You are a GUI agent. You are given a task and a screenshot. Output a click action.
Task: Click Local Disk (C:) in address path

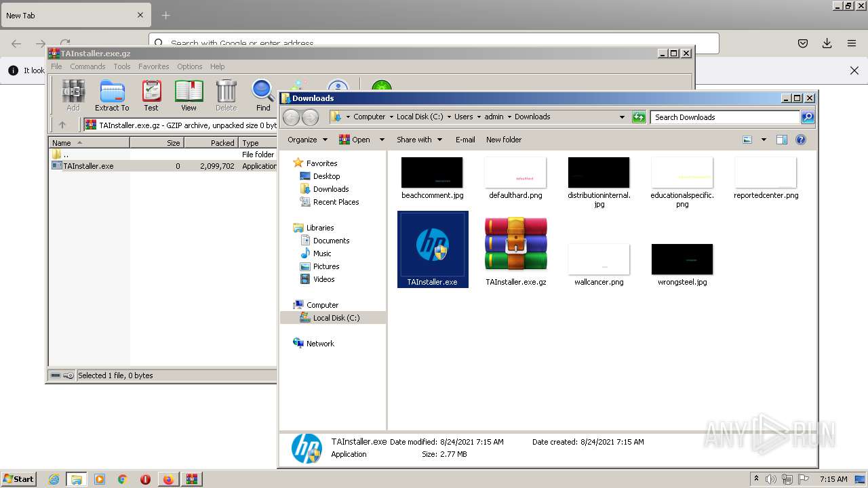point(420,117)
